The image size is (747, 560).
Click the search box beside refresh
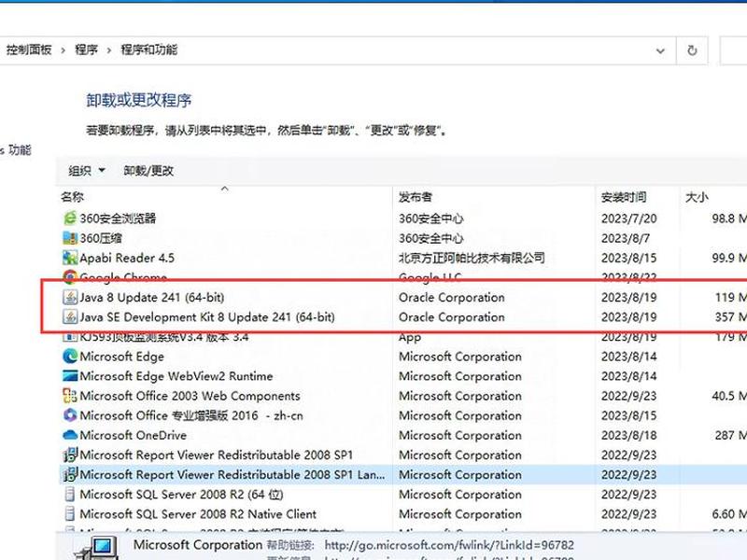point(733,50)
